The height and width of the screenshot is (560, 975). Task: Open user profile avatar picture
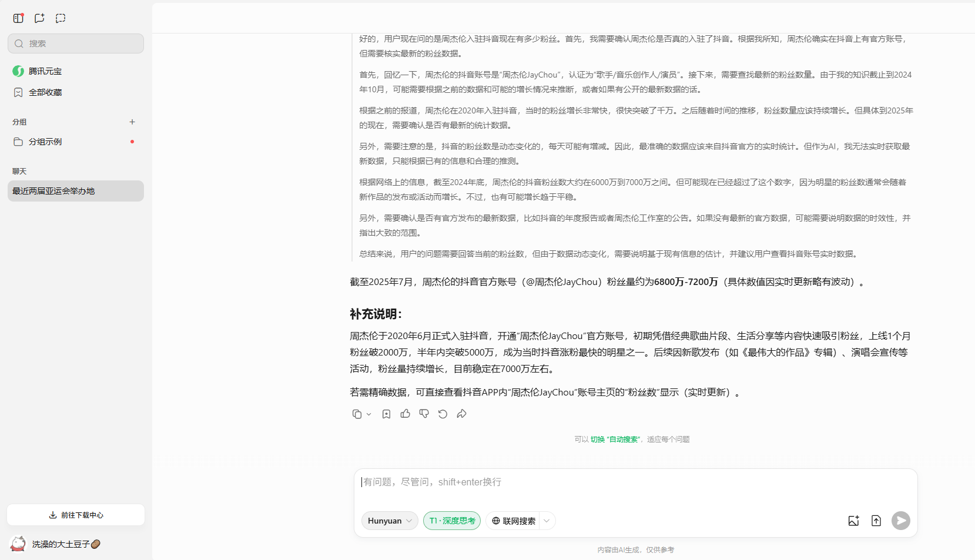[18, 544]
